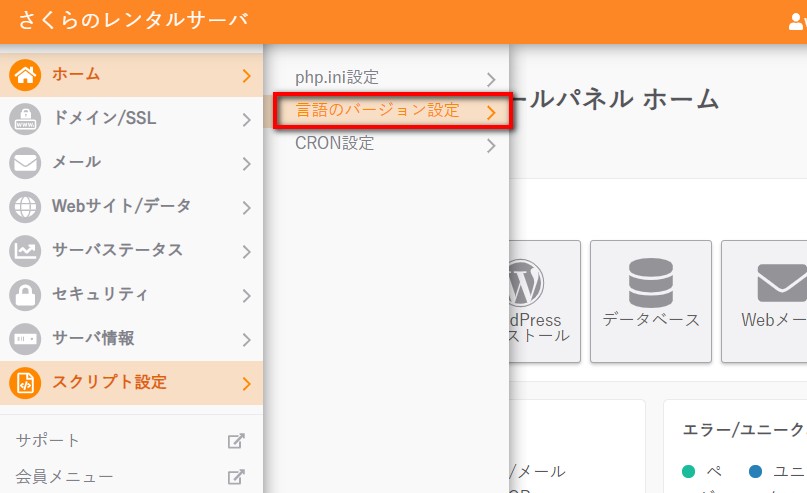807x493 pixels.
Task: Select 言語のバージョン設定 menu item
Action: click(378, 111)
